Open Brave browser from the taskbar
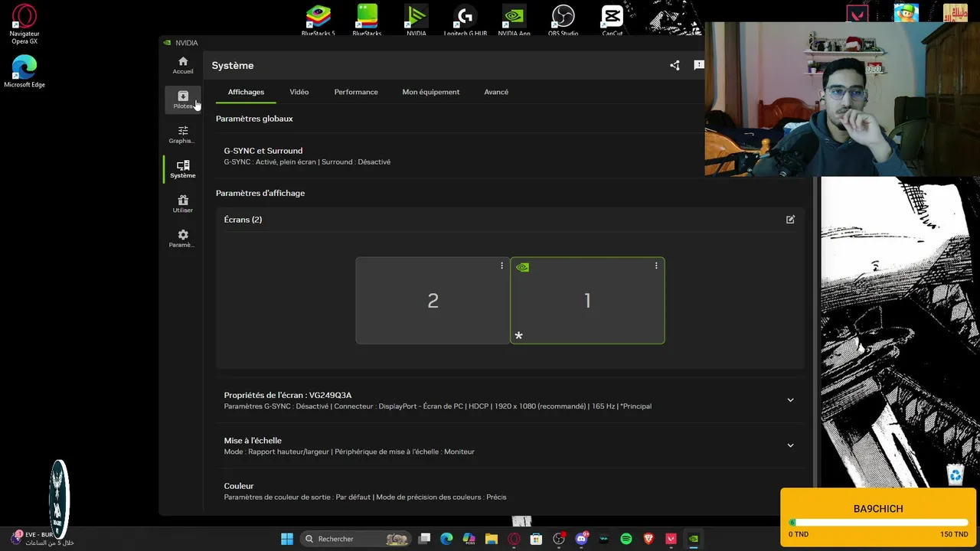Screen dimensions: 980x551 (649, 539)
